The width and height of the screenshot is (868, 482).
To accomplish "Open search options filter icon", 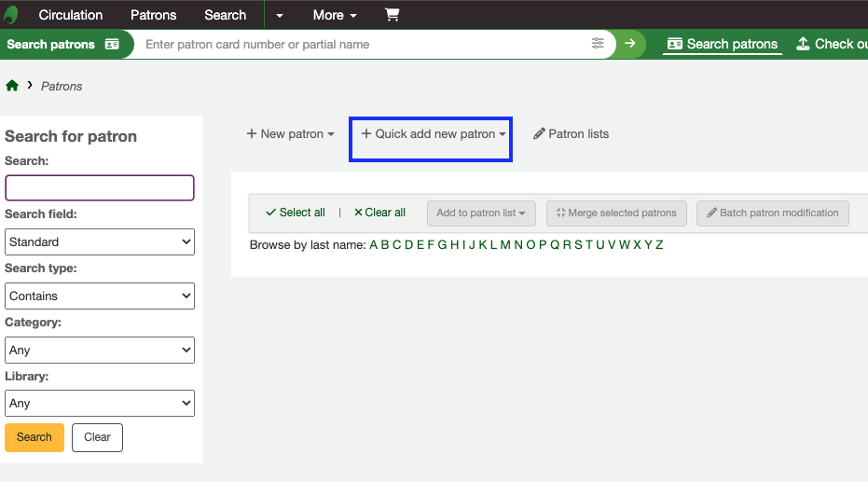I will (x=598, y=44).
